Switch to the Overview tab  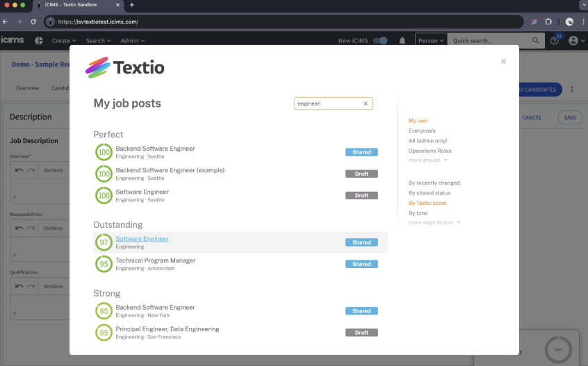27,88
